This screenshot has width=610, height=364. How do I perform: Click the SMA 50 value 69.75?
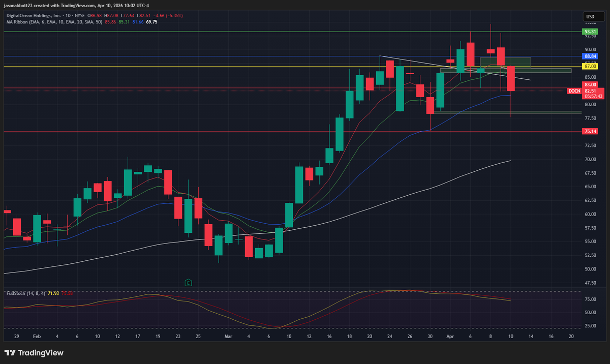click(x=151, y=22)
